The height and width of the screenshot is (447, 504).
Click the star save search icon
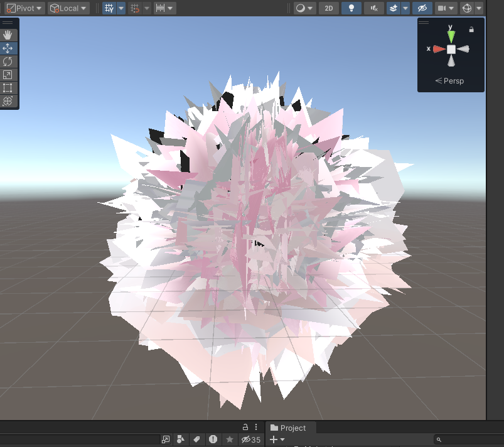230,439
